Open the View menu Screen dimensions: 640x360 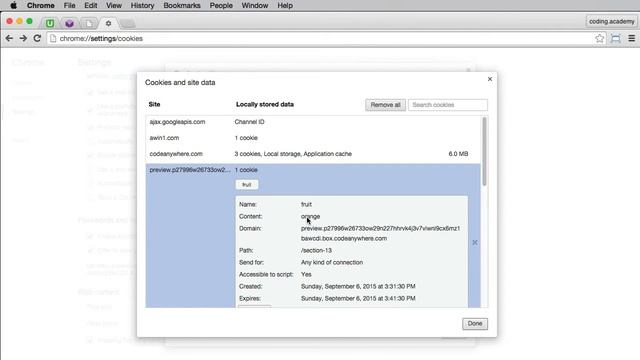coord(113,5)
